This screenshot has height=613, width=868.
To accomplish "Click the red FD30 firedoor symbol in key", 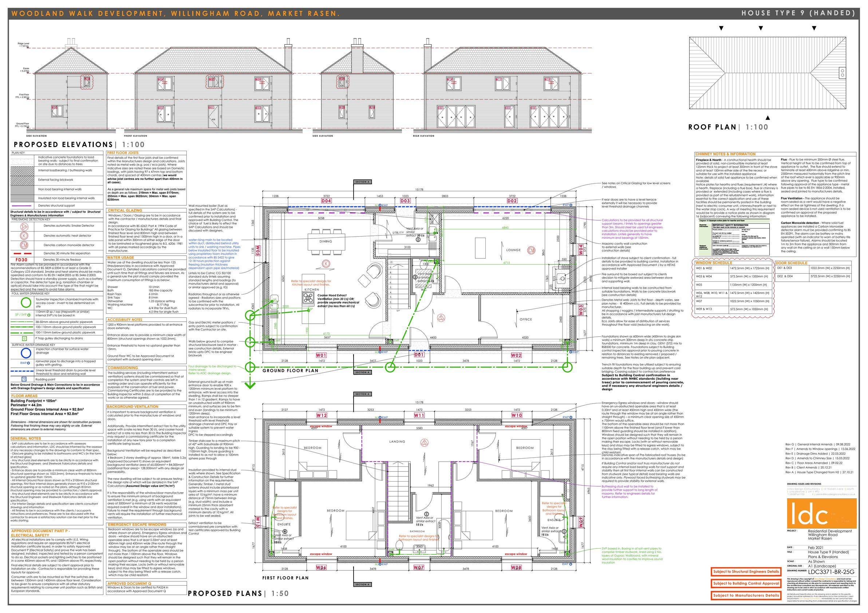I will point(21,260).
